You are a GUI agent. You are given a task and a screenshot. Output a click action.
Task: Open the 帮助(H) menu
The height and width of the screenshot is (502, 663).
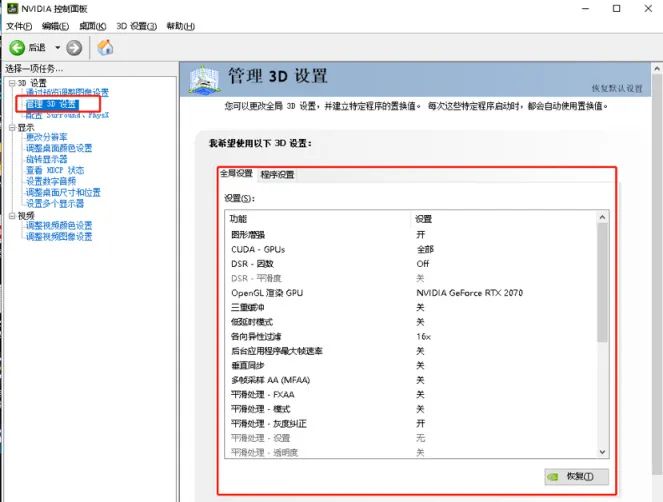[x=181, y=25]
